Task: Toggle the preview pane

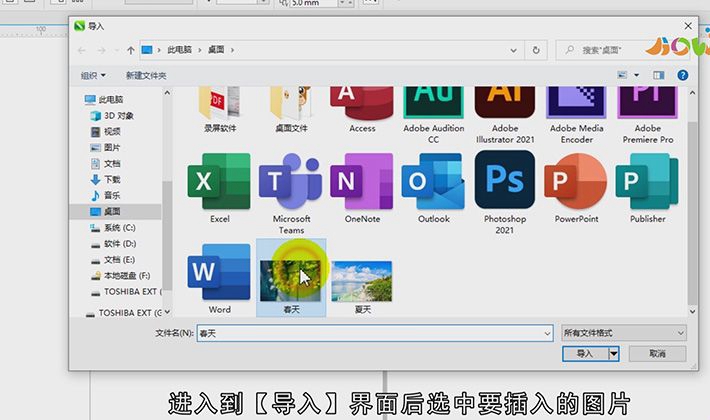Action: coord(658,75)
